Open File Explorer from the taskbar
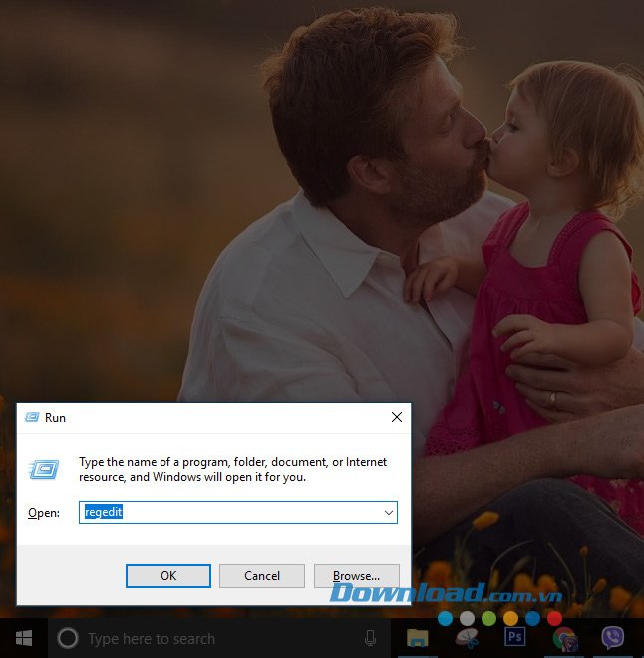 click(x=418, y=638)
